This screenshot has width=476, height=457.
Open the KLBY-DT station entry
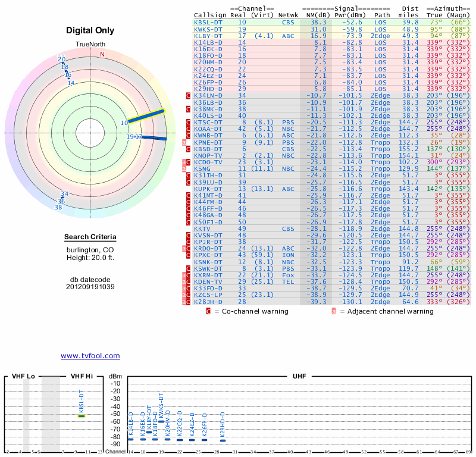(x=209, y=35)
